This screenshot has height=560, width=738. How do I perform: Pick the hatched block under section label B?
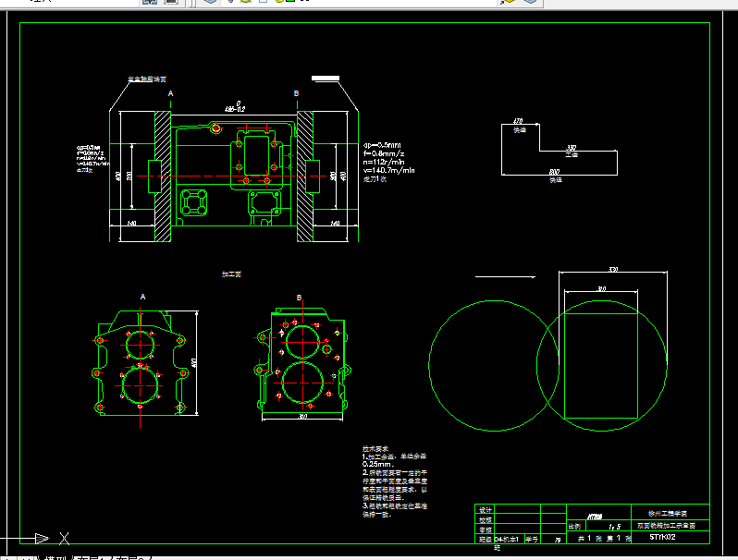point(305,177)
